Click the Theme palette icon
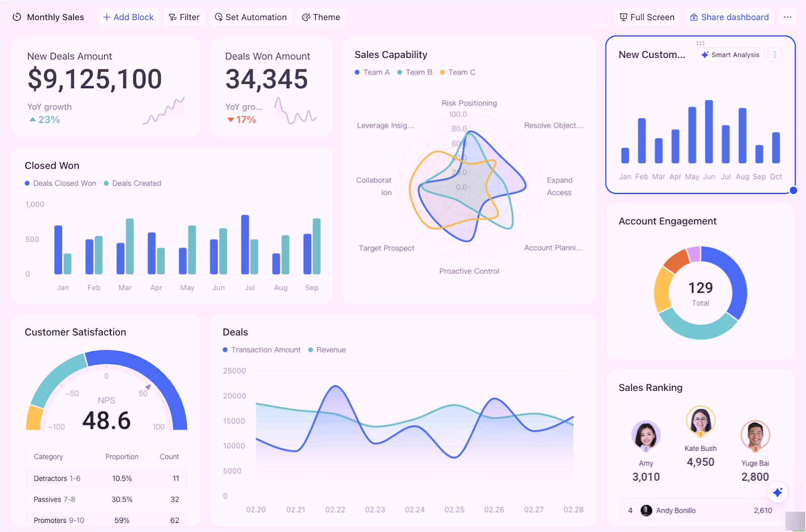Screen dimensions: 806x532 [306, 17]
